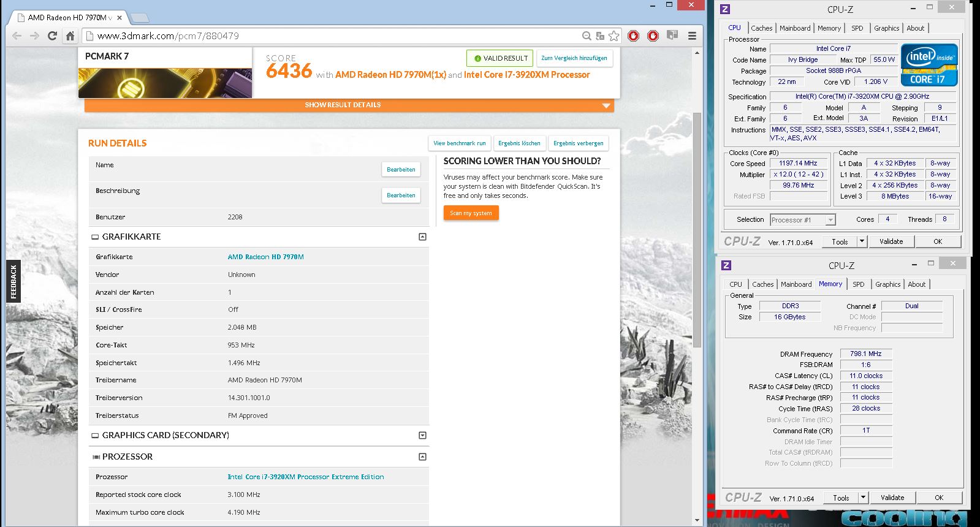
Task: Click Ergebnis löschen button
Action: pyautogui.click(x=519, y=143)
